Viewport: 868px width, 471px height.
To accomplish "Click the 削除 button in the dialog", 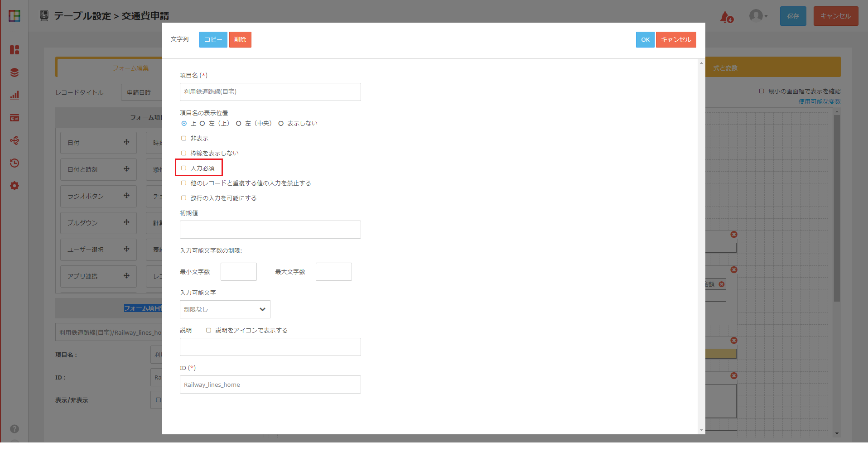I will (240, 40).
